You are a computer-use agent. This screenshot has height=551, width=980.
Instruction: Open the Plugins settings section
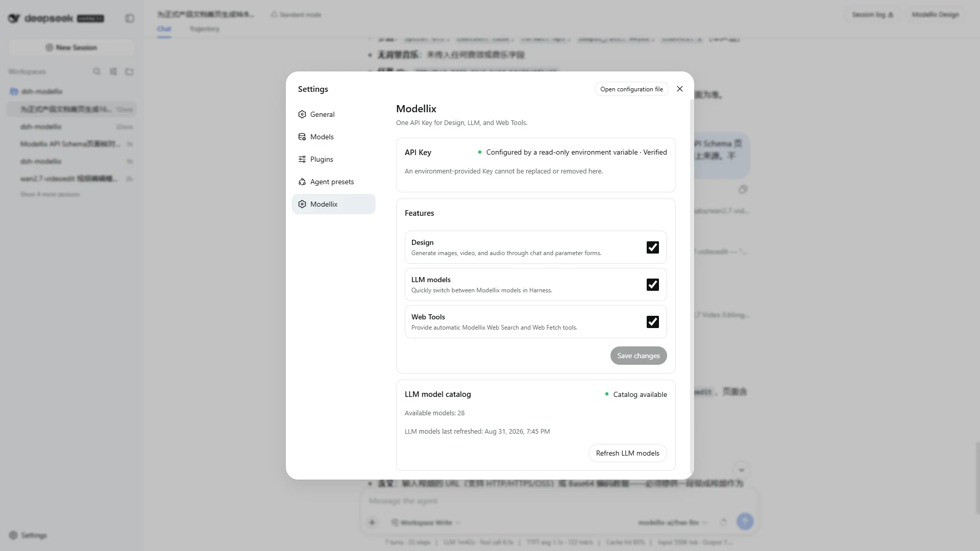coord(333,159)
